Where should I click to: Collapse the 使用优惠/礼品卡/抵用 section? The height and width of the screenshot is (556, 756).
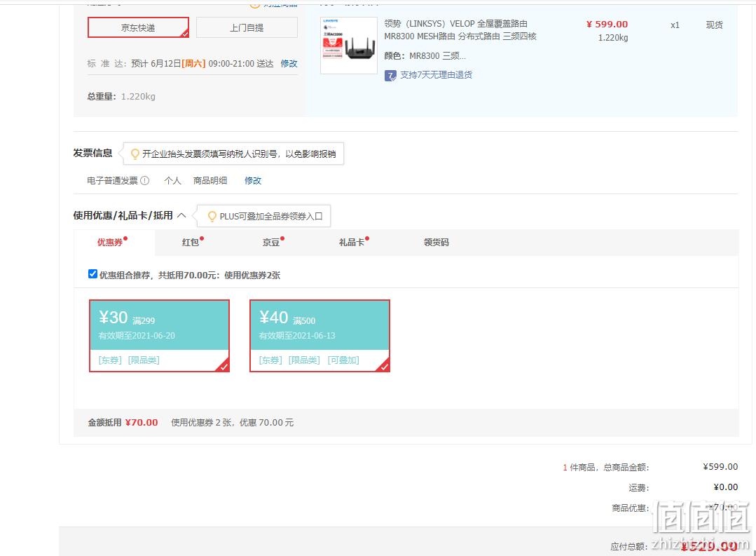[181, 215]
